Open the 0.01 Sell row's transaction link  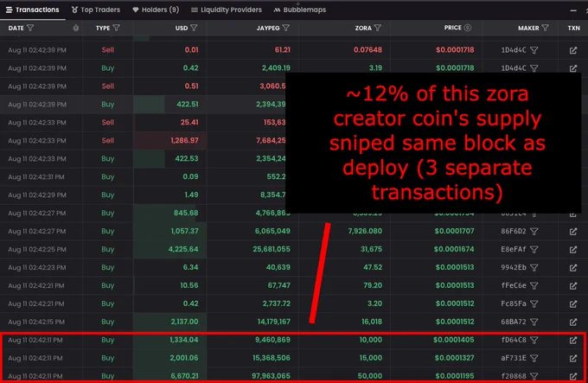point(573,50)
